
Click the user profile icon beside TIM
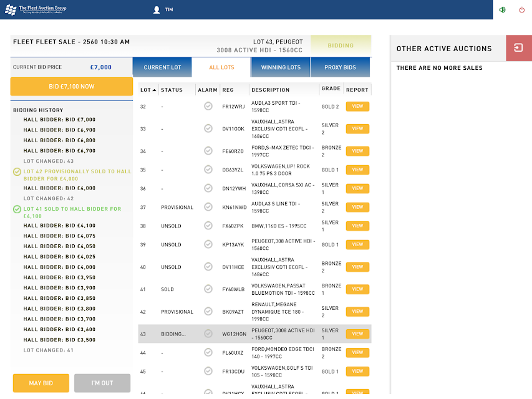[x=157, y=10]
